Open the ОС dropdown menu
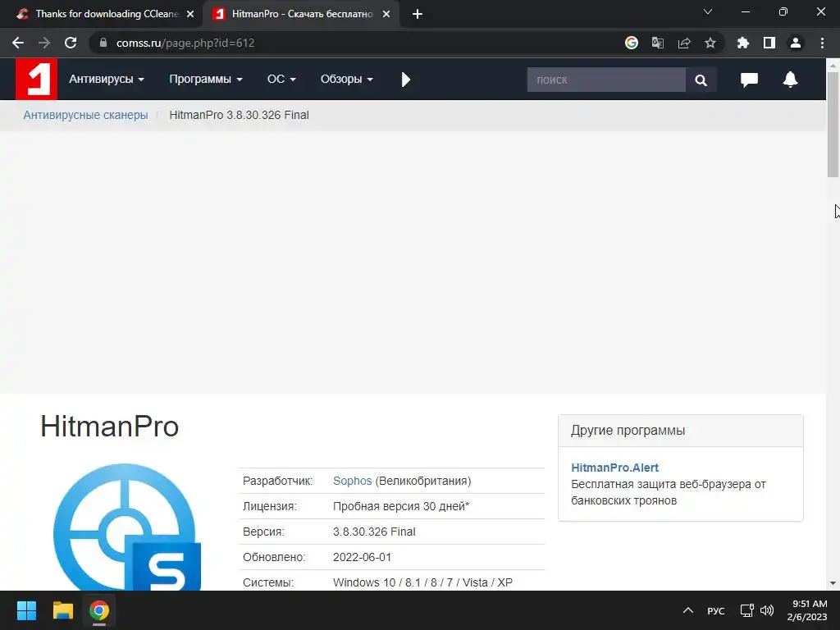 pyautogui.click(x=281, y=80)
